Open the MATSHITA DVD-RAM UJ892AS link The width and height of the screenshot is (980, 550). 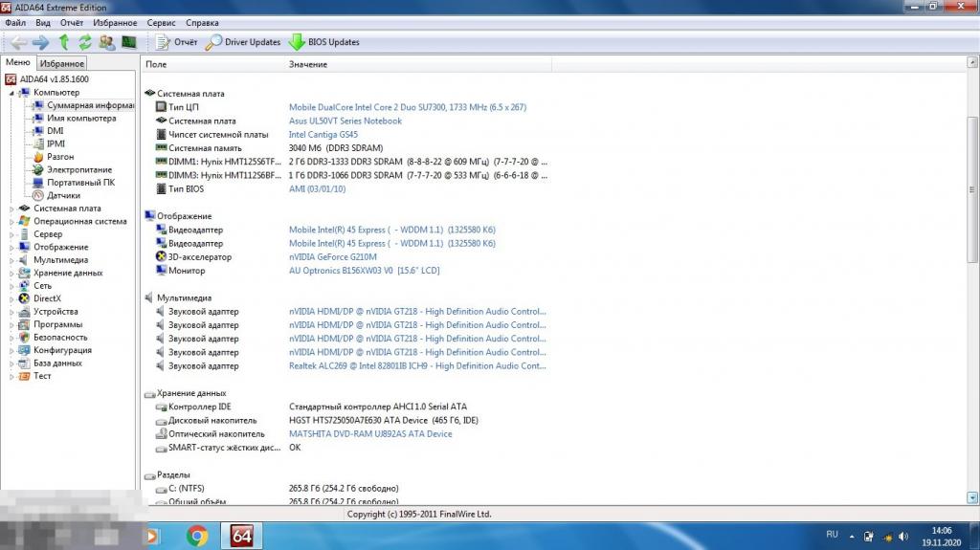tap(370, 433)
